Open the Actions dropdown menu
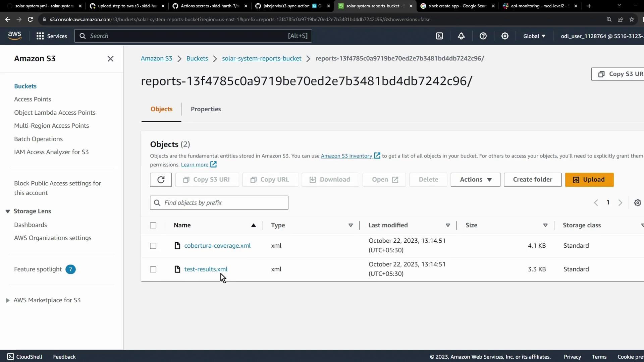Screen dimensions: 644x362 point(475,180)
